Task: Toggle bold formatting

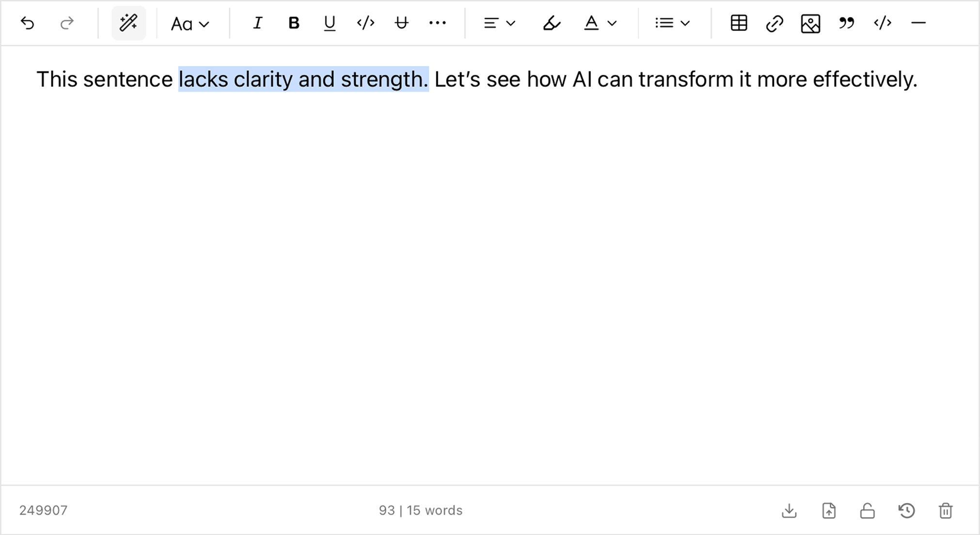Action: click(294, 23)
